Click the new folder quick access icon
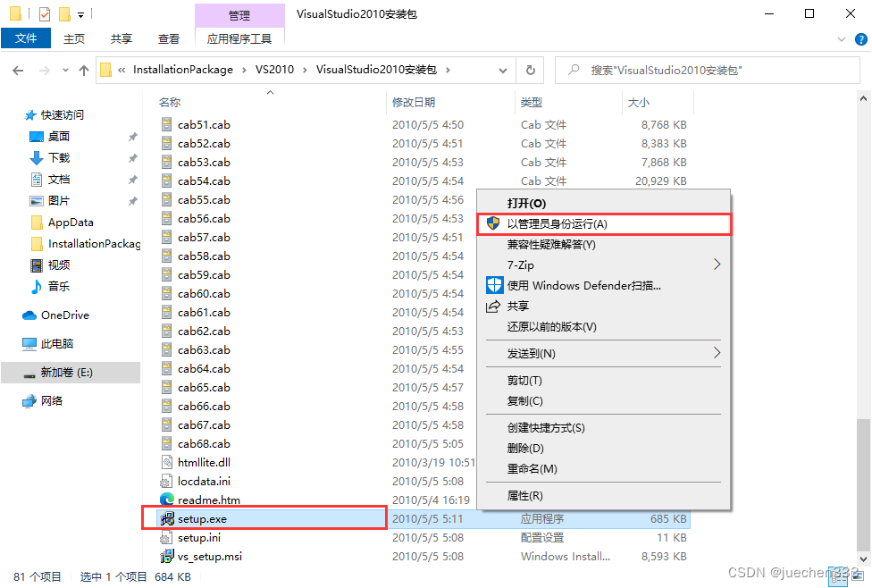The height and width of the screenshot is (588, 872). (x=64, y=13)
